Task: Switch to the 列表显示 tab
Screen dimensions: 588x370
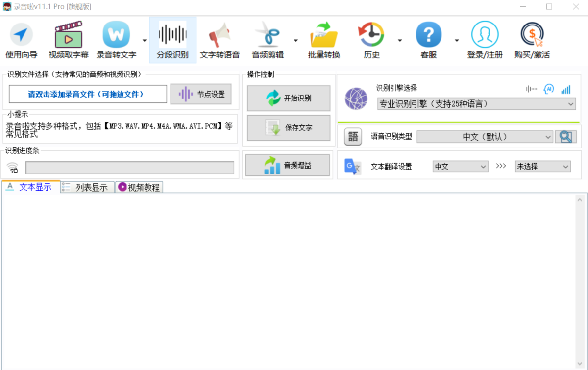Action: [x=87, y=187]
